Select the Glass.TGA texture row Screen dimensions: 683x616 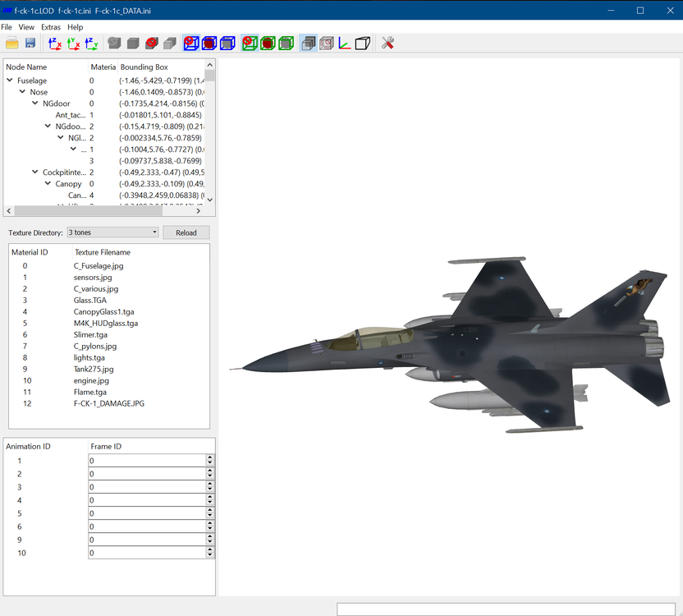pos(109,301)
